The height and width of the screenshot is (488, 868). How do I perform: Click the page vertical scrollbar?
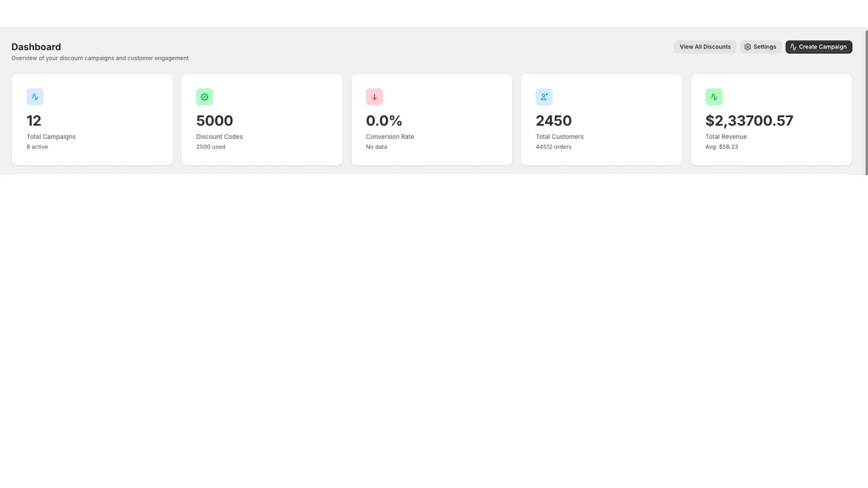[866, 102]
